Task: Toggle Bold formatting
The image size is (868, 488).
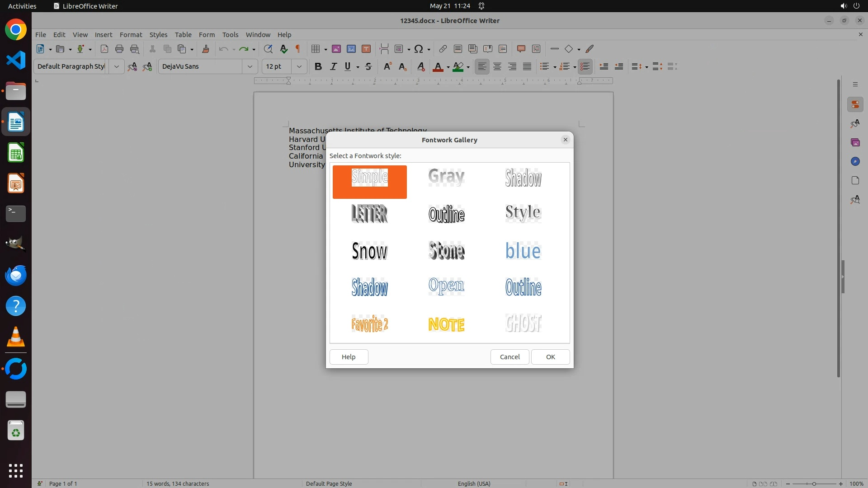Action: 318,66
